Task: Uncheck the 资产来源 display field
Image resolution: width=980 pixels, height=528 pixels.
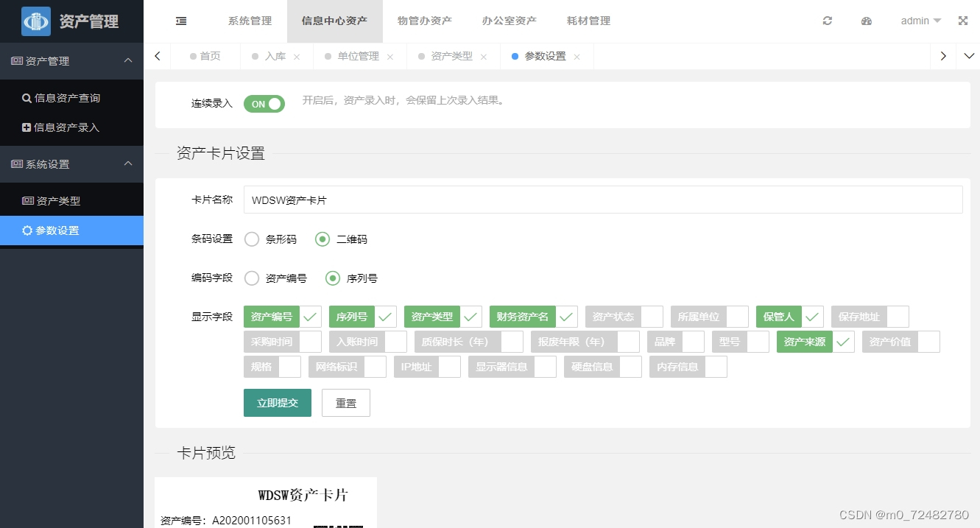Action: (x=816, y=342)
